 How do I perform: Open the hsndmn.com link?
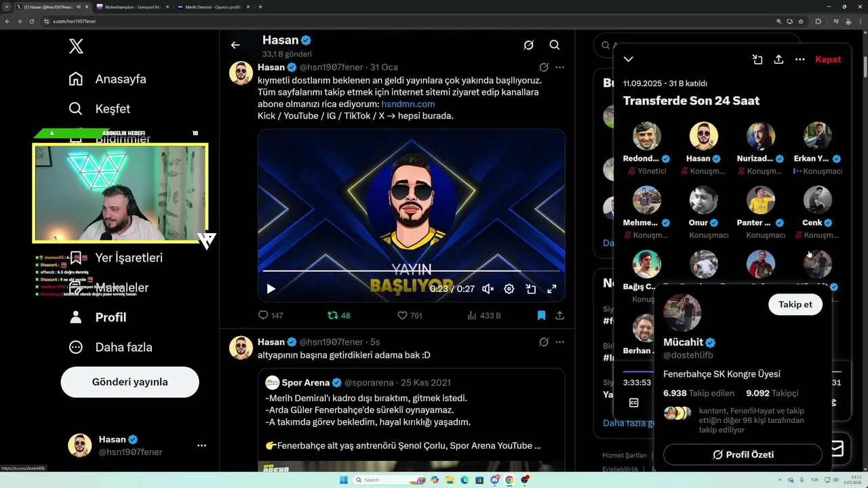click(408, 104)
